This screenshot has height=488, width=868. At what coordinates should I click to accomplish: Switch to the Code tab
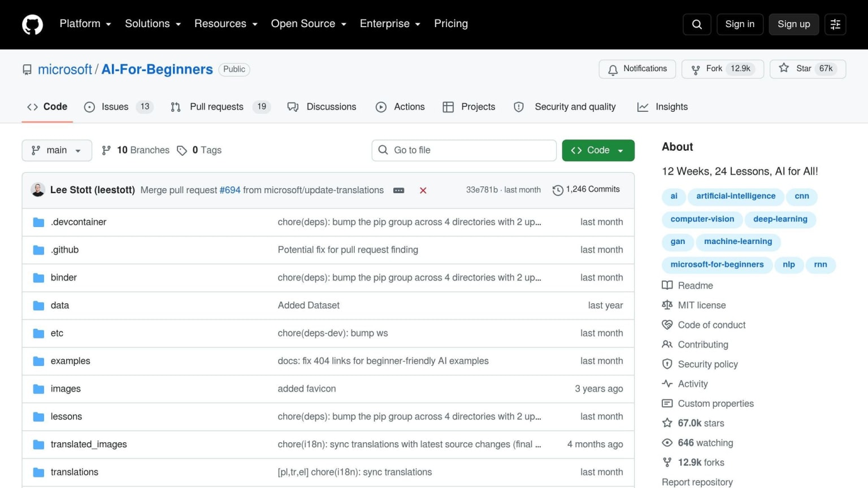tap(47, 107)
